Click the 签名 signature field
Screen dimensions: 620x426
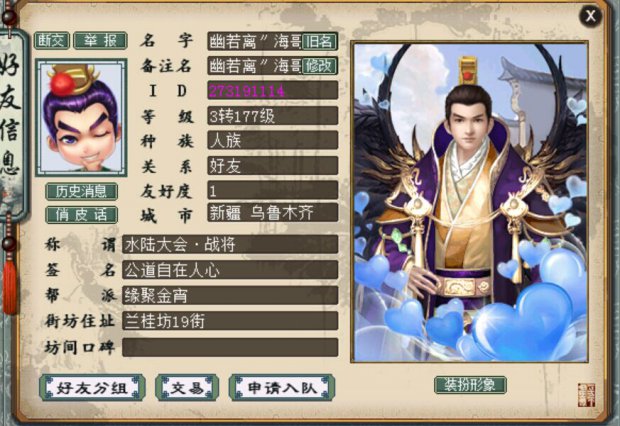tap(230, 270)
